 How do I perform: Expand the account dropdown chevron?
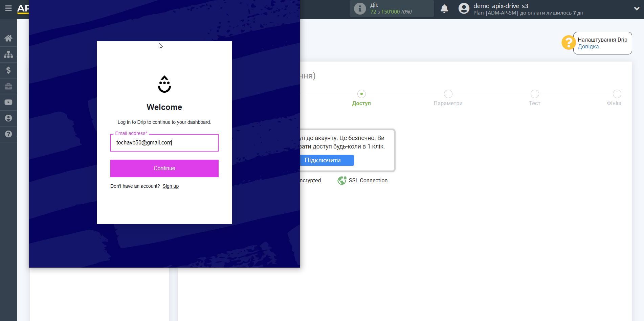click(x=637, y=9)
